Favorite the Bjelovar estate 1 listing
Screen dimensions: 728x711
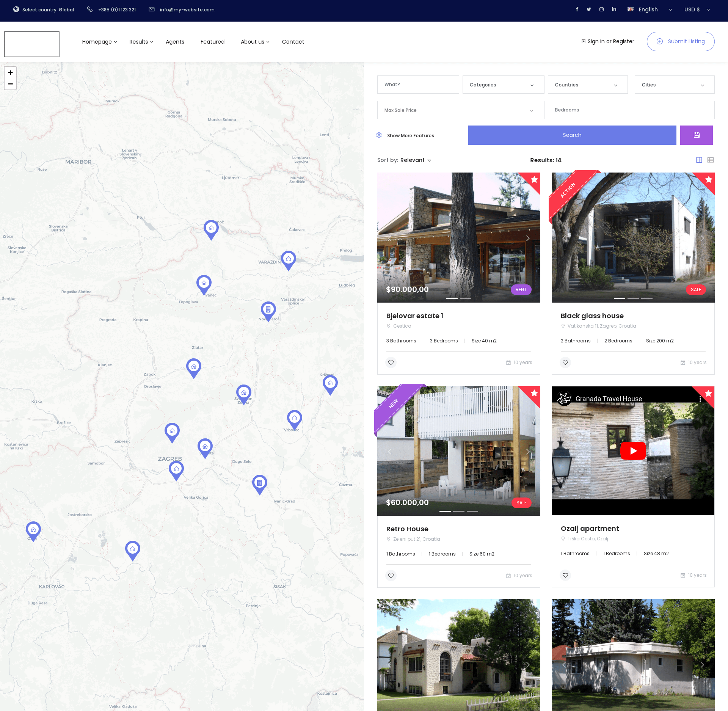point(391,363)
